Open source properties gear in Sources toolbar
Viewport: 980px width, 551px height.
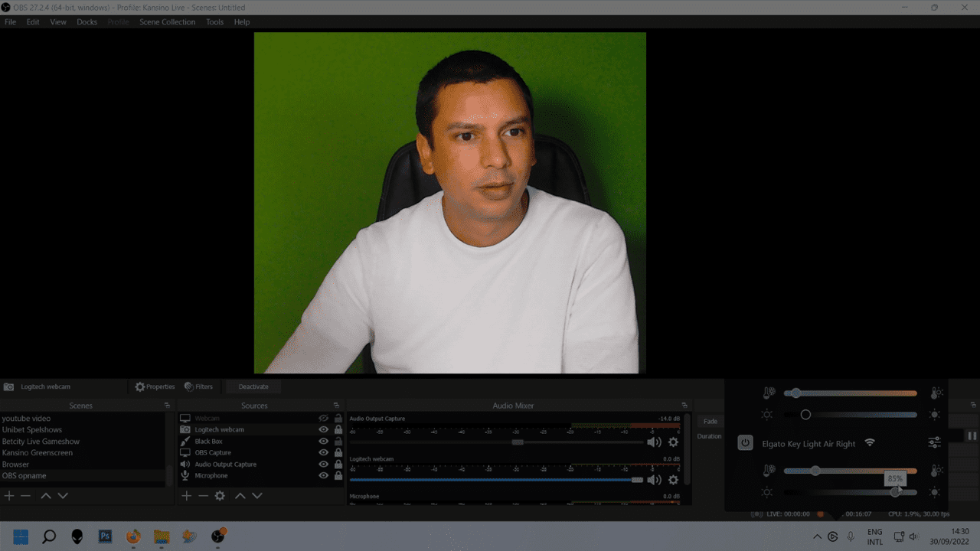[x=220, y=496]
